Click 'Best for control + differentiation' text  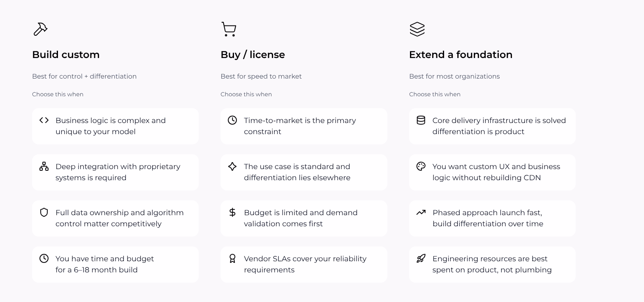tap(84, 76)
